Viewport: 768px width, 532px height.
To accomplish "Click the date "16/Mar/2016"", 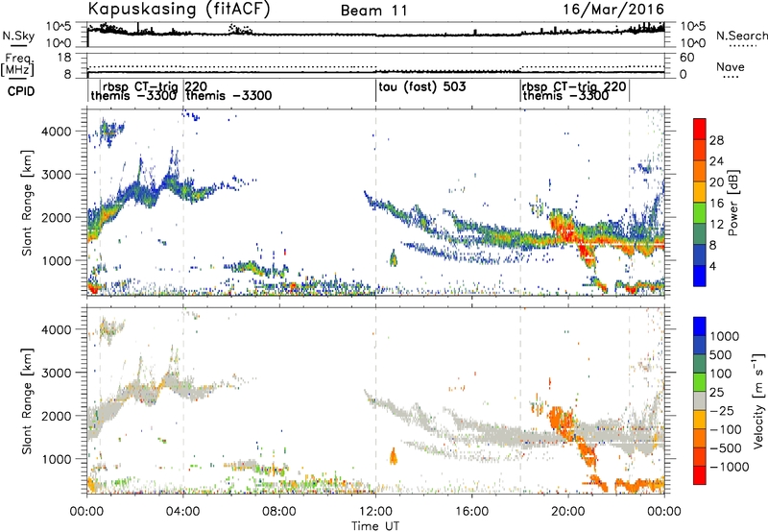I will pos(613,9).
